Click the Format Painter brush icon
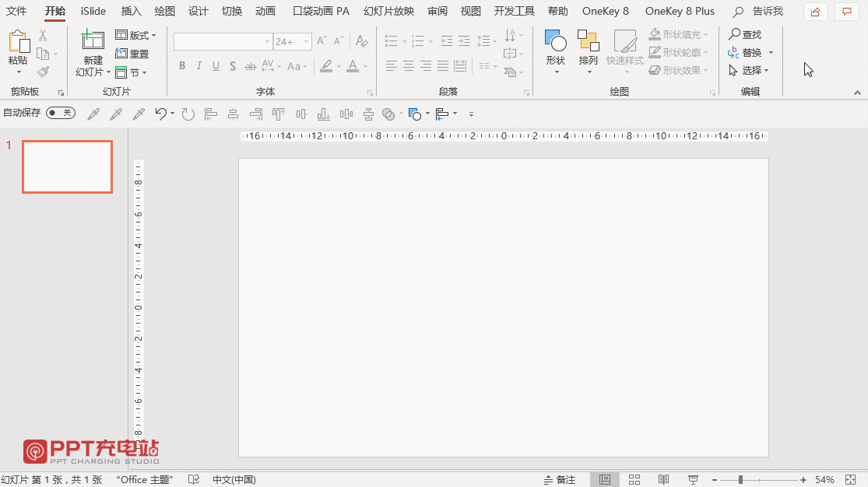 pos(44,72)
